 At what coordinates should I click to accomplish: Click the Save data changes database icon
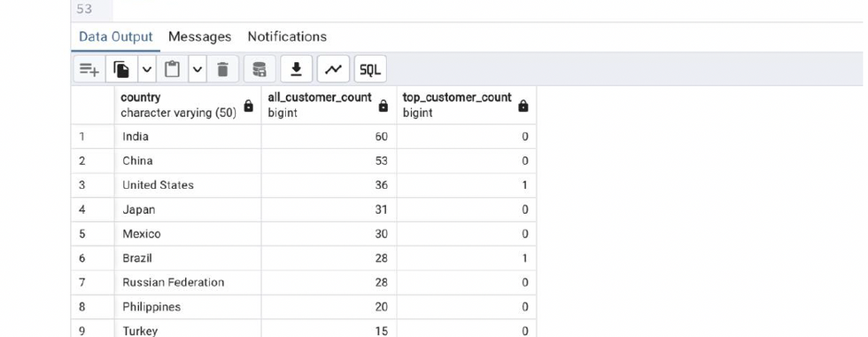tap(260, 69)
